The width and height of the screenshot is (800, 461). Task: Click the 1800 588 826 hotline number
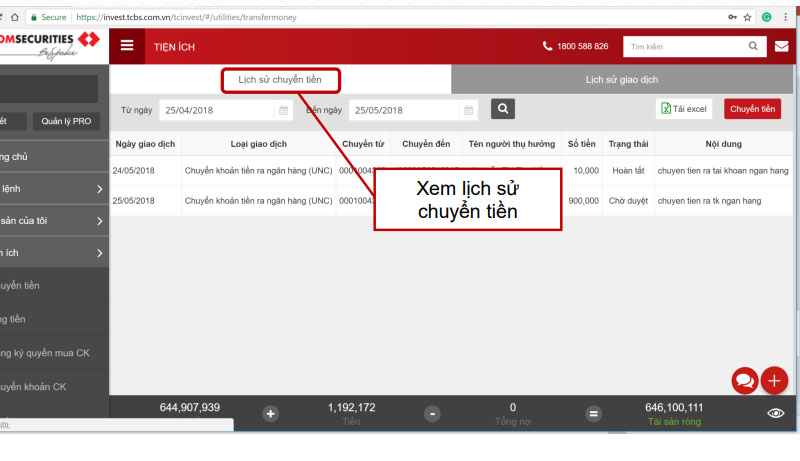tap(582, 46)
